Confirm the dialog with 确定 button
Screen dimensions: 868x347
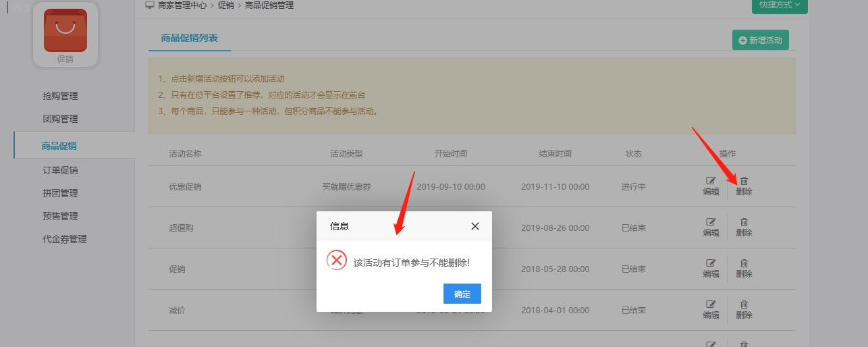pyautogui.click(x=462, y=294)
